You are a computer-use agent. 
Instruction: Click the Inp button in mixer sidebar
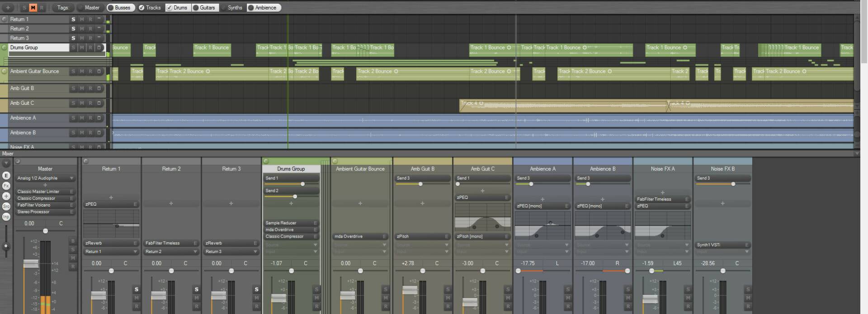coord(6,217)
